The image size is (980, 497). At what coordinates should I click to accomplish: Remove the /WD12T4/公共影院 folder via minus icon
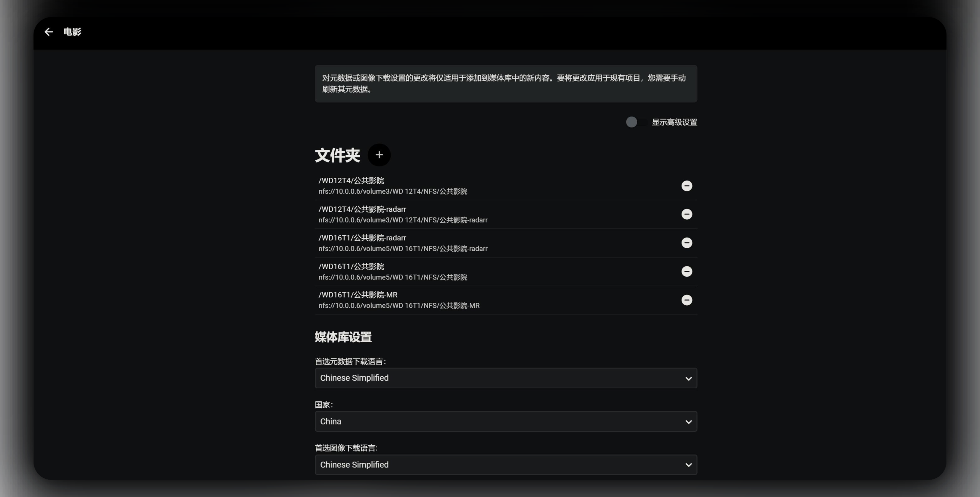coord(687,186)
